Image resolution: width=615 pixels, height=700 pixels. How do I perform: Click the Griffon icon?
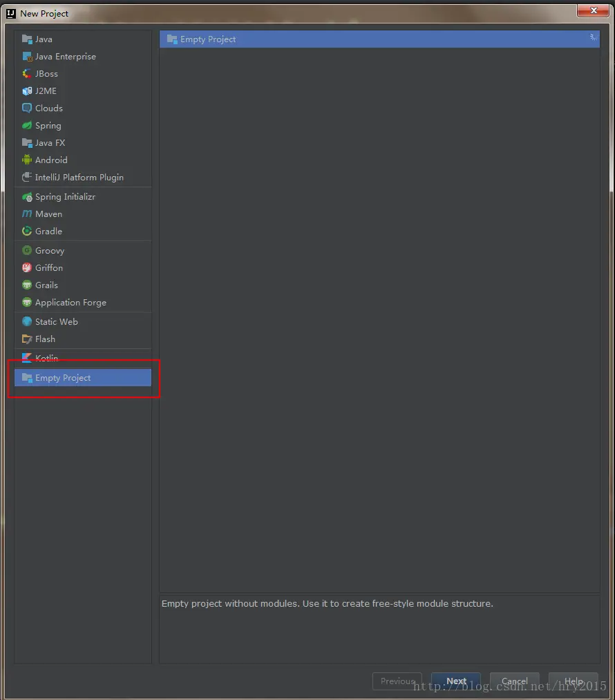pos(27,268)
